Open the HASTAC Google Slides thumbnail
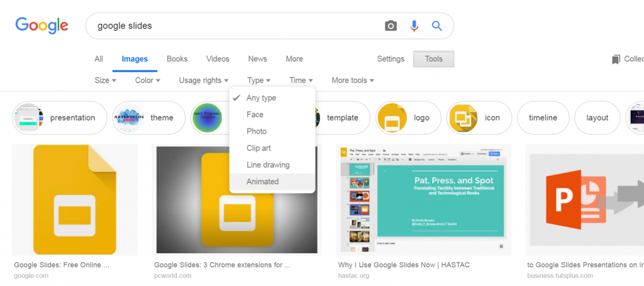The width and height of the screenshot is (644, 286). 424,200
